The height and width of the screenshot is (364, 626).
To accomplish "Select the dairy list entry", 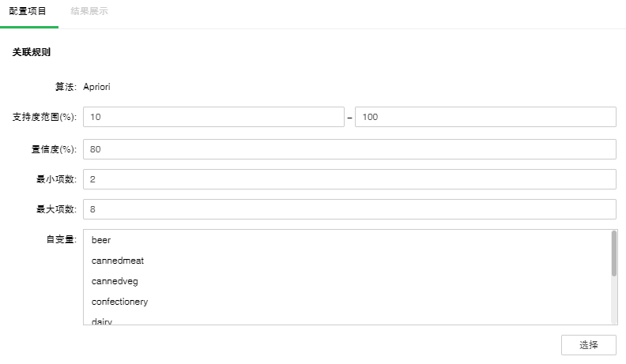I will tap(102, 321).
